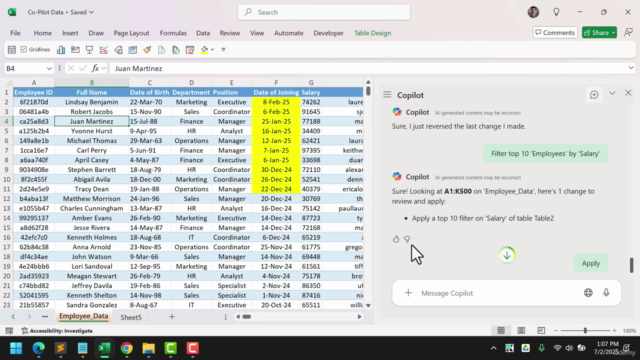Click the Insert Function fx icon
Screen dimensions: 640x360
click(95, 68)
